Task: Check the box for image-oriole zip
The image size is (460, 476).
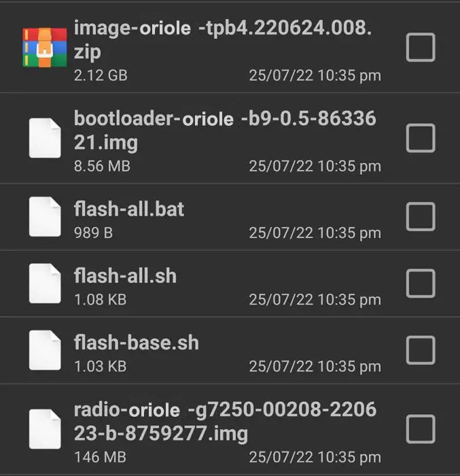Action: tap(420, 48)
